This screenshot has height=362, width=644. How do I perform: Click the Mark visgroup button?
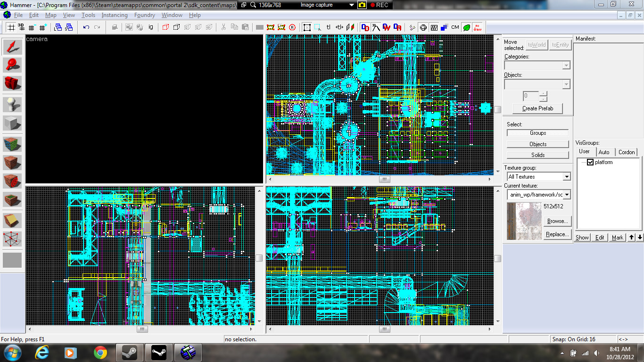point(618,237)
